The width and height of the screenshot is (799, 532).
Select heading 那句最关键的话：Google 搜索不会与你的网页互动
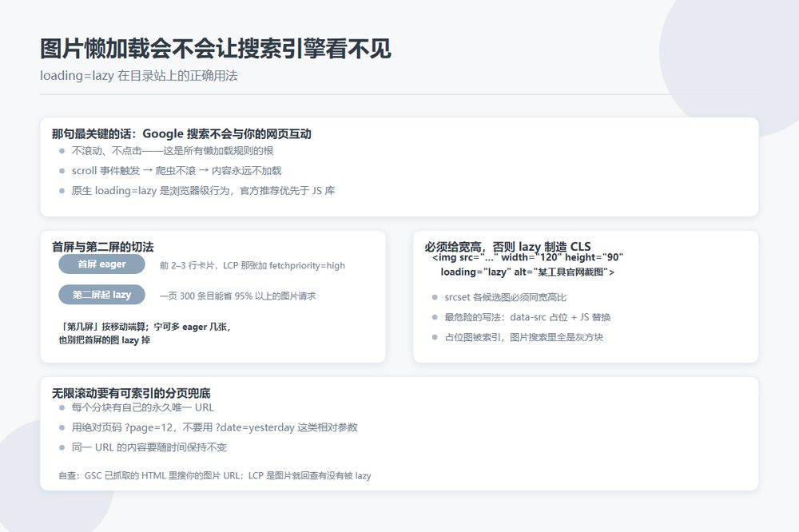181,134
